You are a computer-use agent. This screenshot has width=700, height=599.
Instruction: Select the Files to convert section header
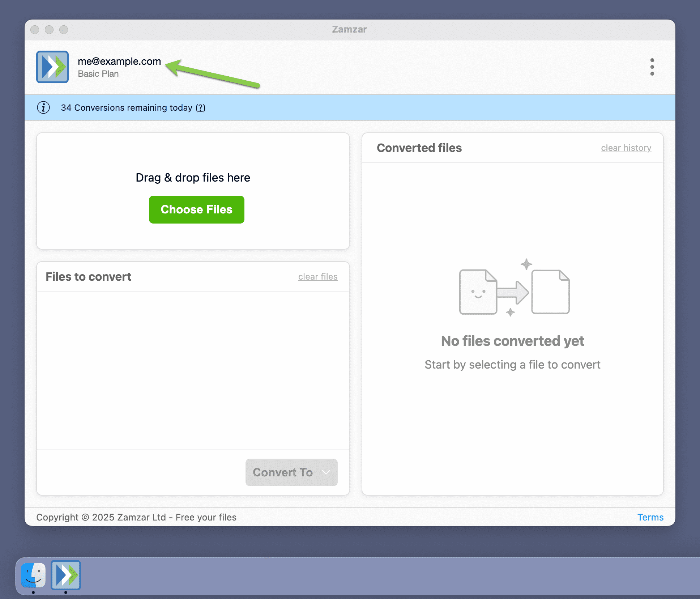[88, 276]
